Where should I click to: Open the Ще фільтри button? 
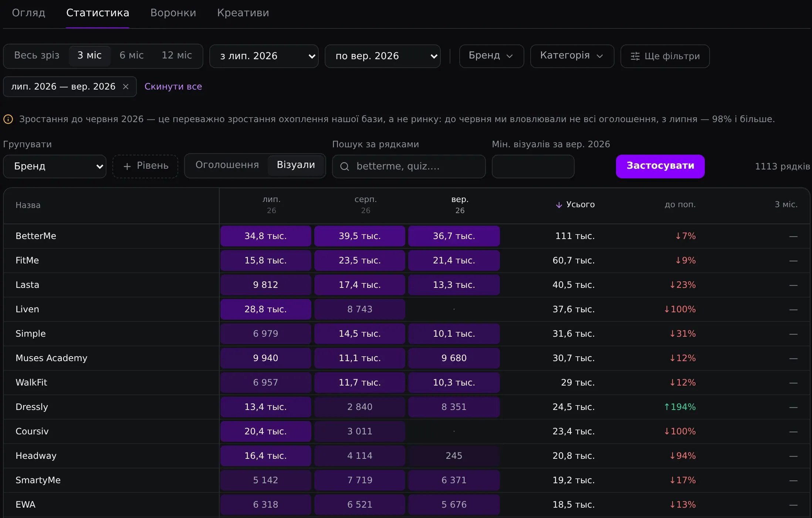665,56
